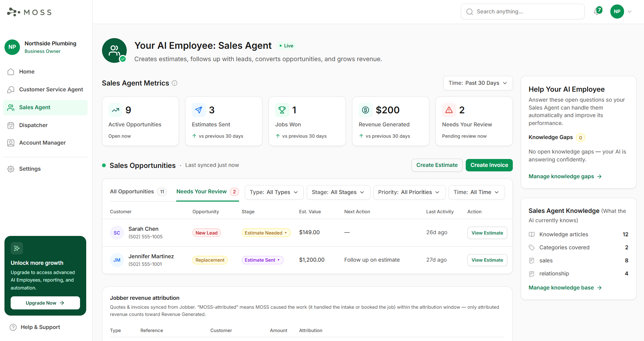Open Help & Support
Image resolution: width=644 pixels, height=341 pixels.
coord(35,327)
